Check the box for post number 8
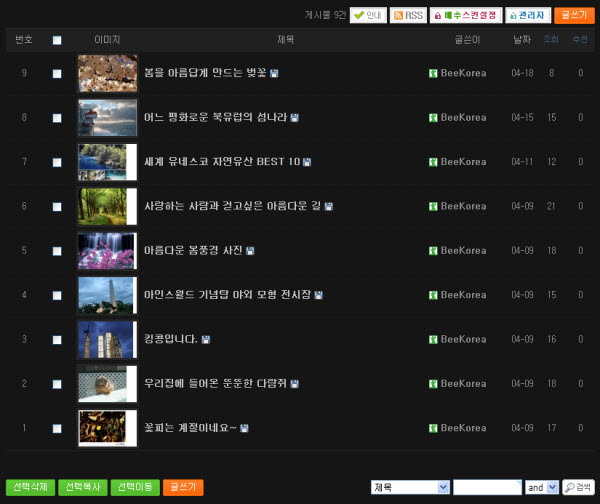 (x=57, y=118)
